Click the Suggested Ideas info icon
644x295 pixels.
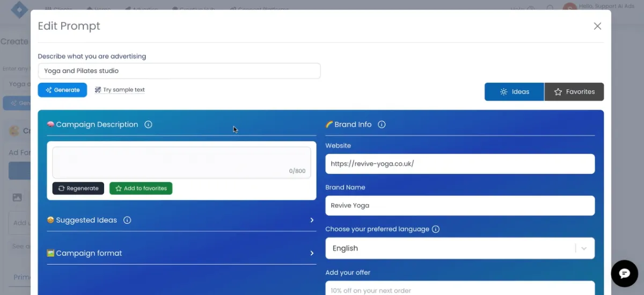127,220
